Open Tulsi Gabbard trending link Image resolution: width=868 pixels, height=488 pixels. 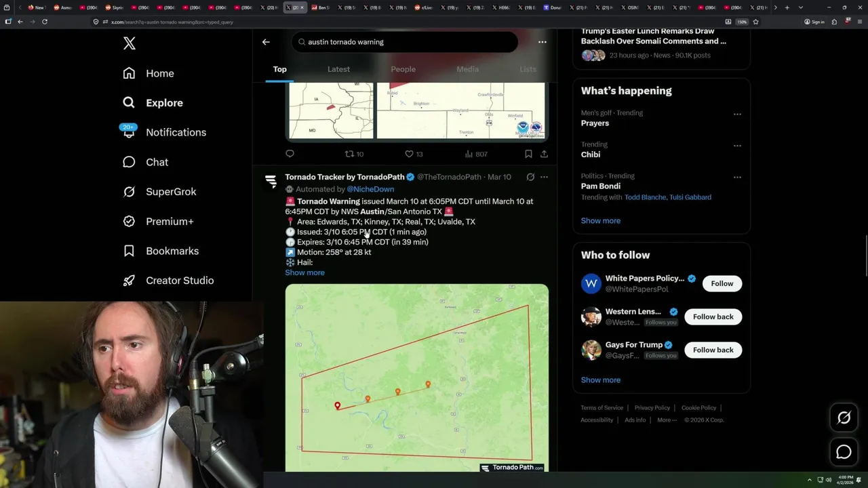tap(690, 197)
